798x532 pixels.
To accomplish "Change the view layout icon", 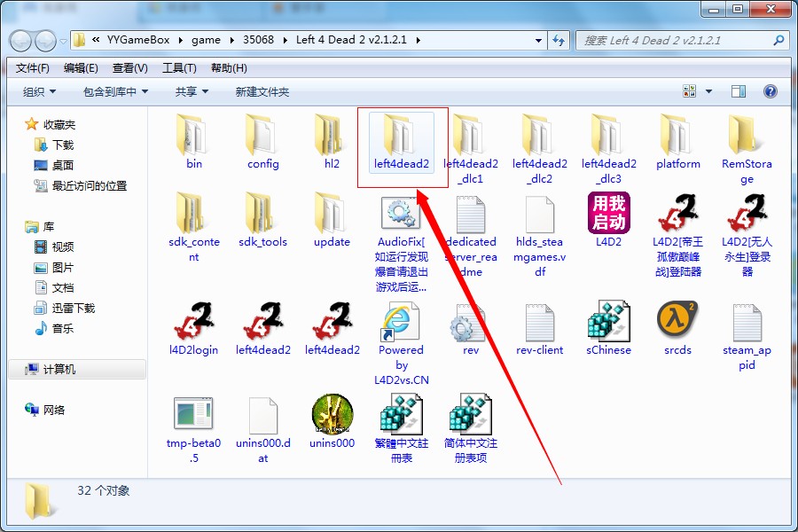I will tap(690, 91).
